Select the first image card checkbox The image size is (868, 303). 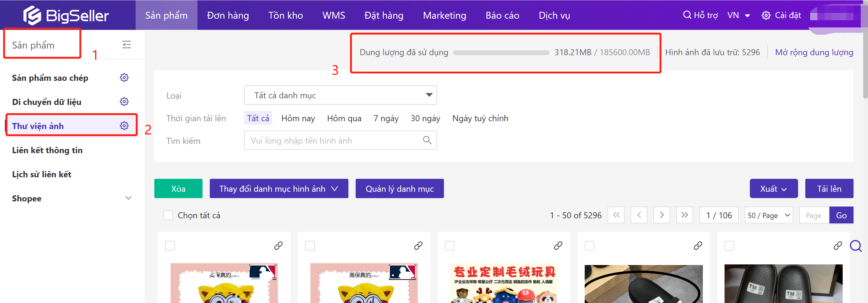point(170,246)
